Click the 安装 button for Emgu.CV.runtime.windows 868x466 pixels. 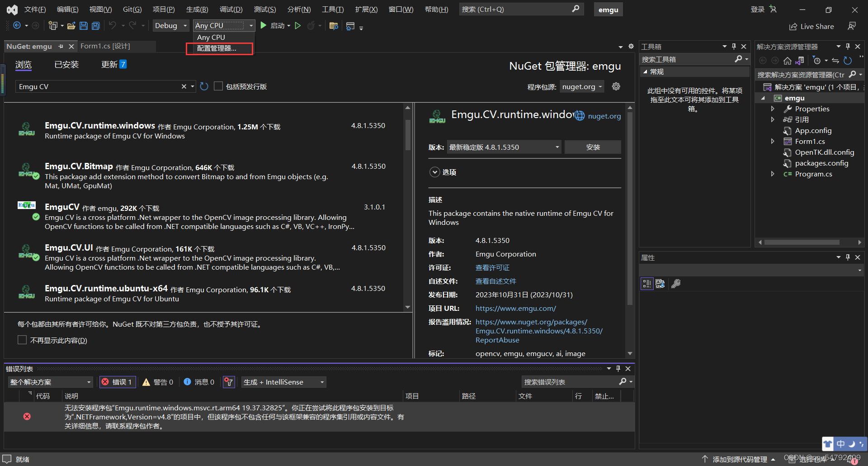593,147
